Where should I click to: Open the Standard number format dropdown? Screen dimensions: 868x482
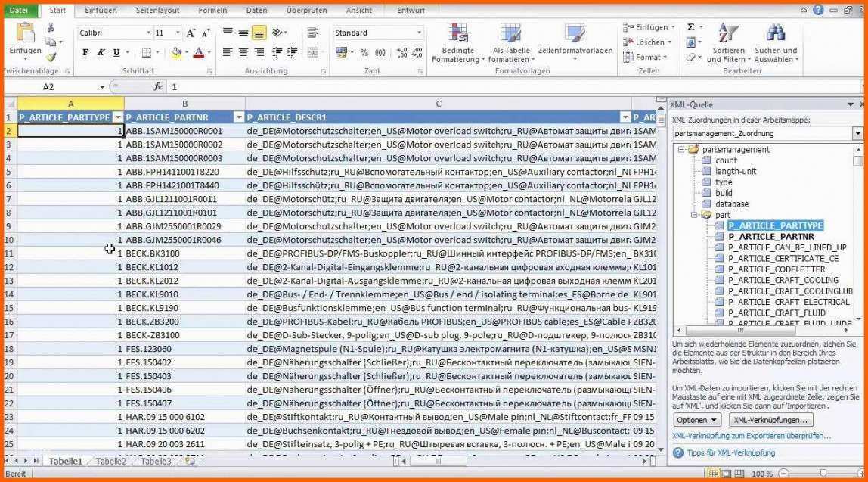[419, 33]
